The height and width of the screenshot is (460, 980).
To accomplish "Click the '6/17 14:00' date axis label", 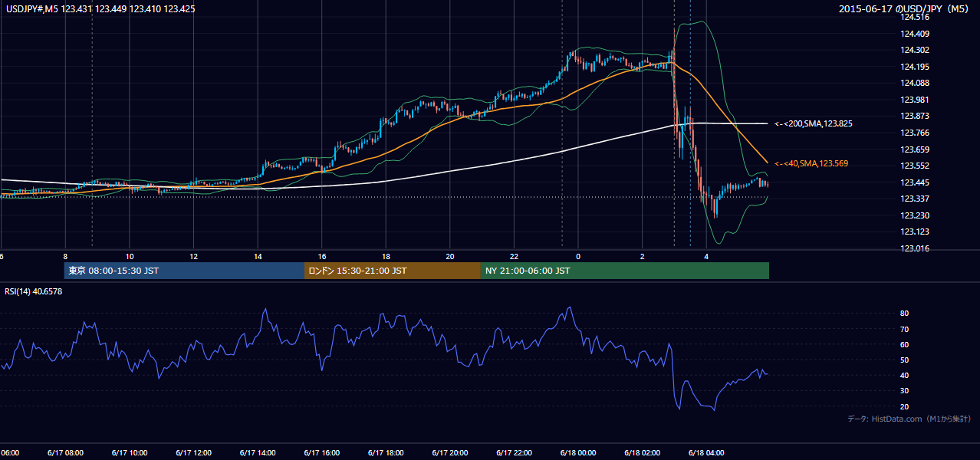I will 258,452.
